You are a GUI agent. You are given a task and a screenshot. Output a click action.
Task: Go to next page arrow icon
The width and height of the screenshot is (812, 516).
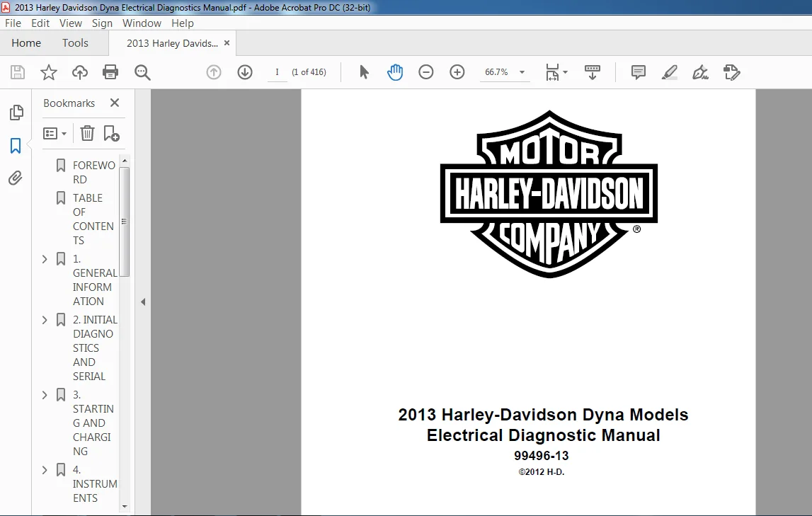[245, 72]
